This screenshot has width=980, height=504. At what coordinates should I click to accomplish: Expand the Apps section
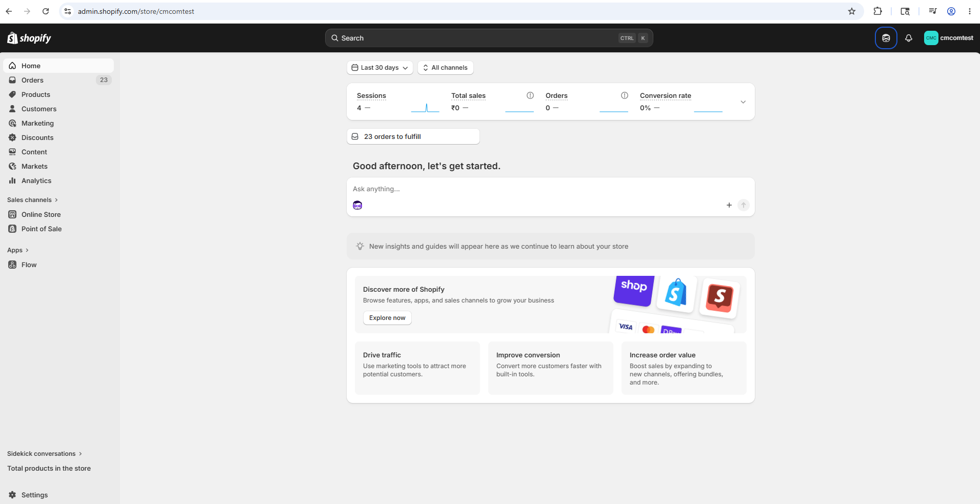(18, 250)
